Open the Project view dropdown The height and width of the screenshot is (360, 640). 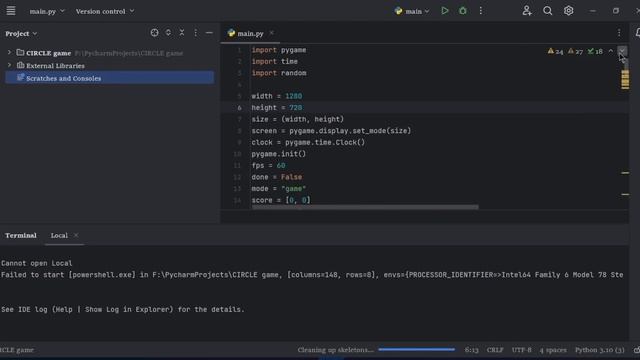pos(21,33)
